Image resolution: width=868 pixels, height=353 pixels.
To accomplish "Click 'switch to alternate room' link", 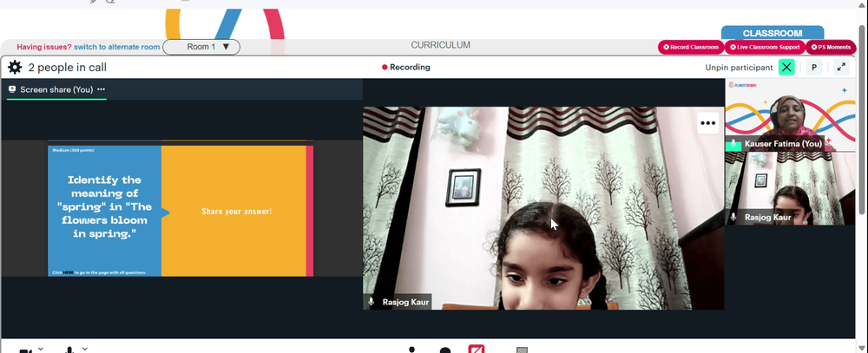I will tap(117, 47).
